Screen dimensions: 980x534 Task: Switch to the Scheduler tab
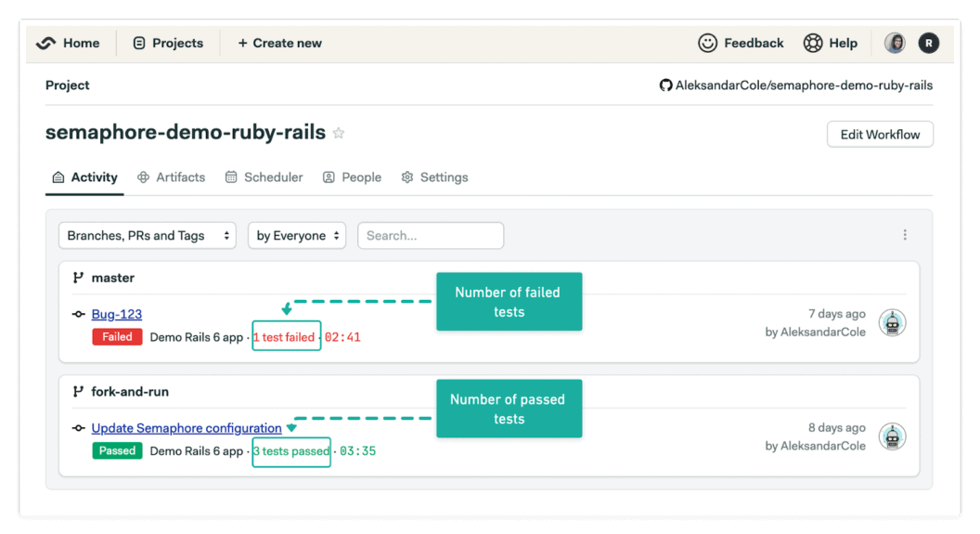pyautogui.click(x=264, y=177)
